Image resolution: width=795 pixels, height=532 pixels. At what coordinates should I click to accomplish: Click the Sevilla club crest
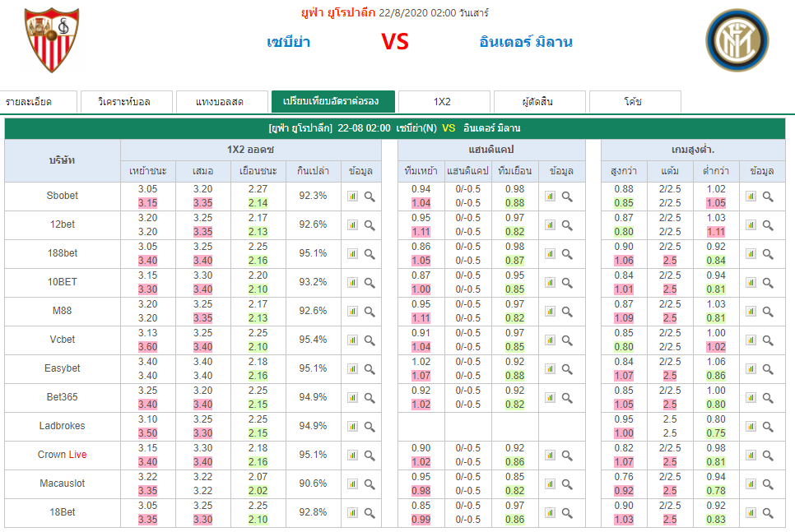point(51,40)
